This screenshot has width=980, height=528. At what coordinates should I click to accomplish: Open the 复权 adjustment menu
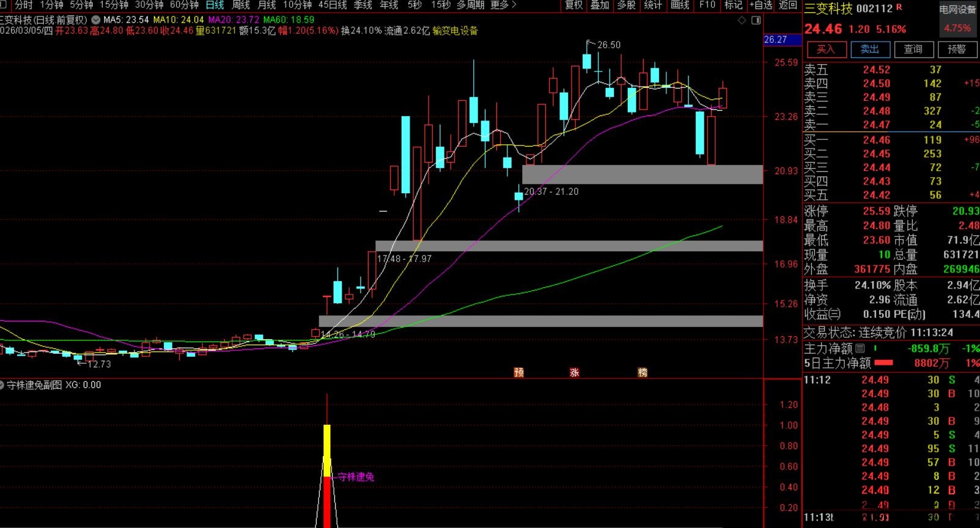(x=573, y=5)
